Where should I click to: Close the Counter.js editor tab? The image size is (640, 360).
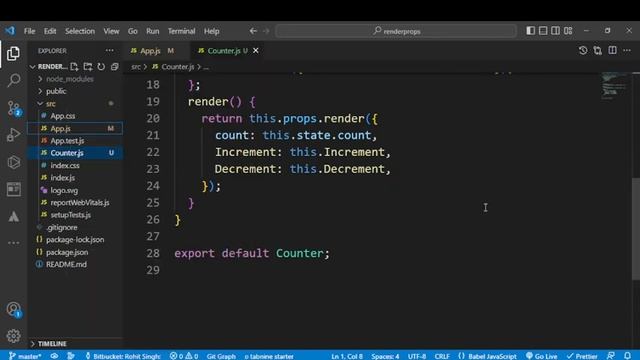pyautogui.click(x=256, y=51)
